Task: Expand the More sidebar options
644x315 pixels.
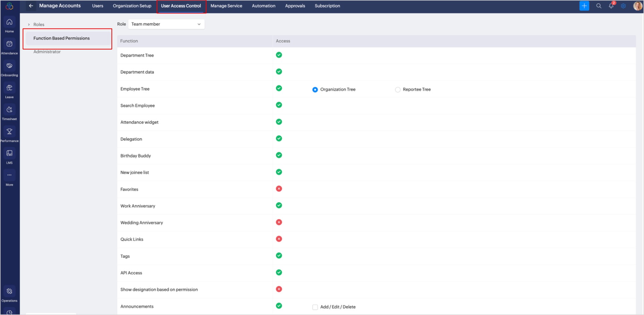Action: [x=10, y=175]
